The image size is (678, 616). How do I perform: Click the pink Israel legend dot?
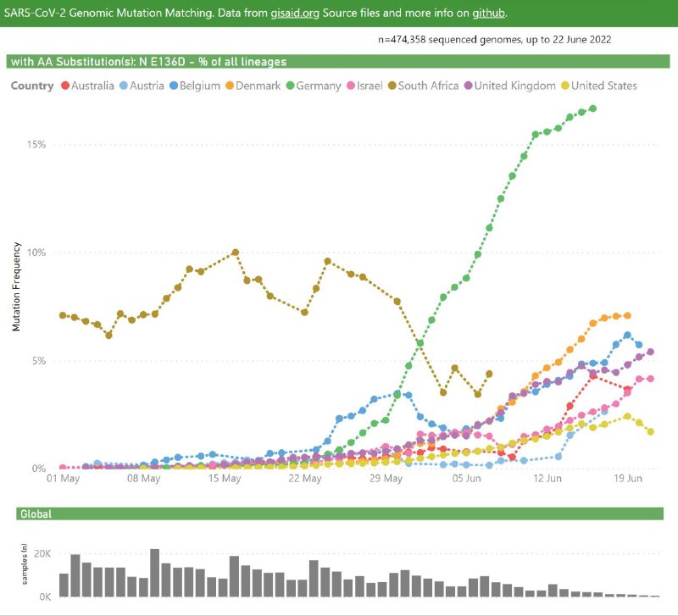click(x=351, y=86)
